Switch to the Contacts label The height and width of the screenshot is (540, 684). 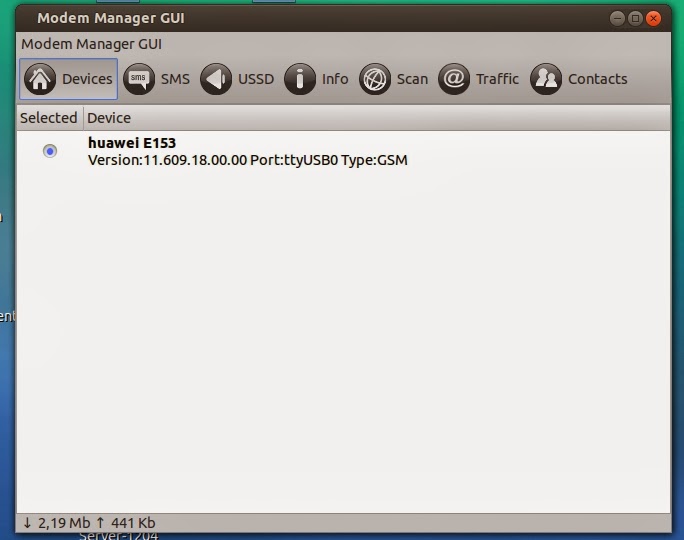[x=598, y=79]
